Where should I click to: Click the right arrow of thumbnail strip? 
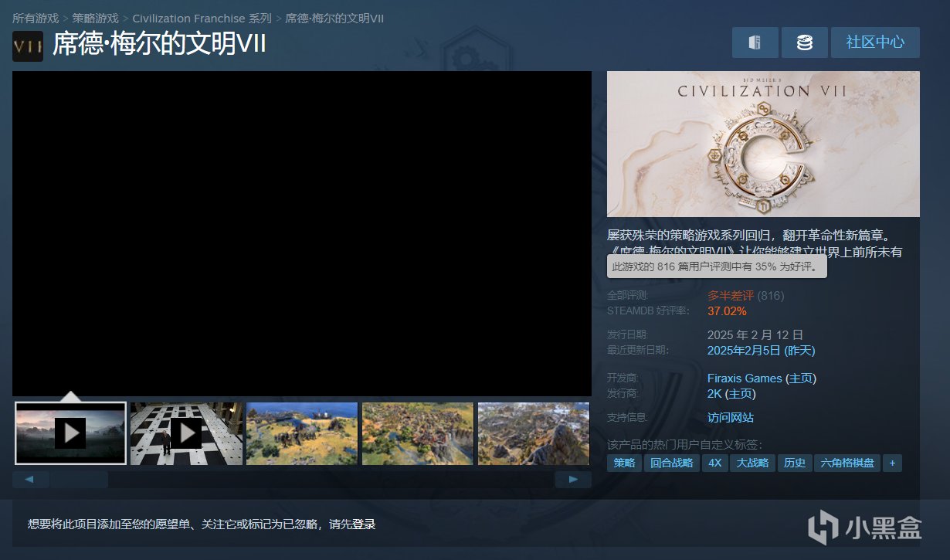[573, 480]
